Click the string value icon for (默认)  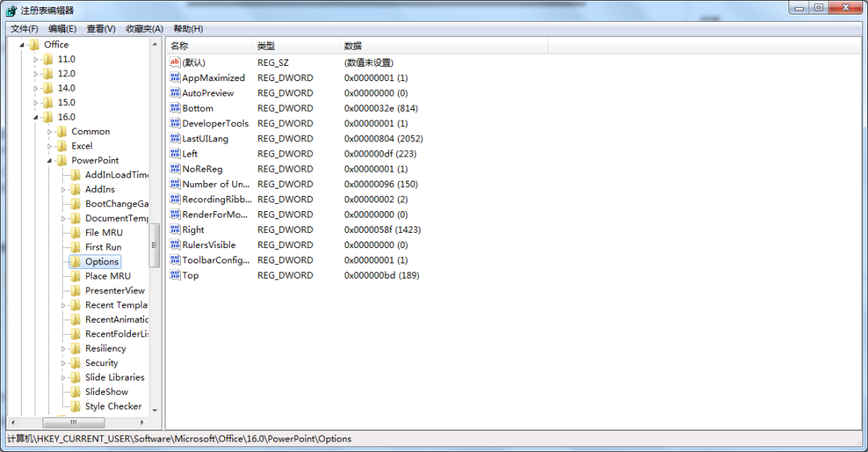(175, 62)
